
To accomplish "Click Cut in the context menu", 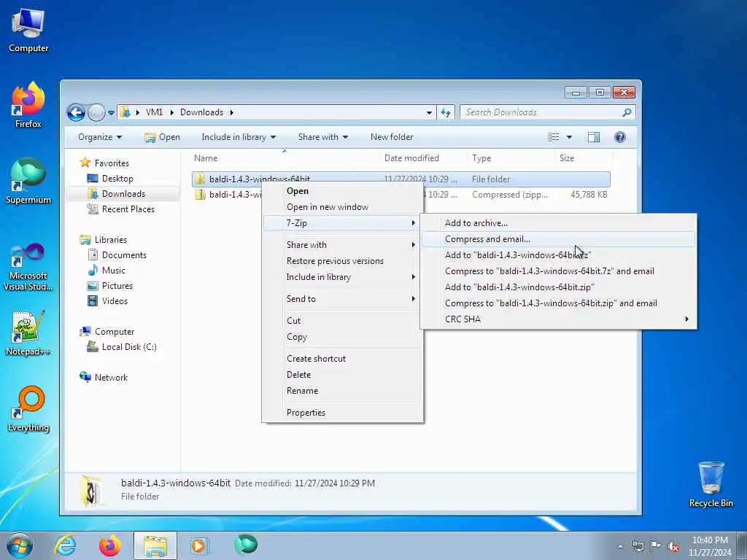I will coord(343,321).
